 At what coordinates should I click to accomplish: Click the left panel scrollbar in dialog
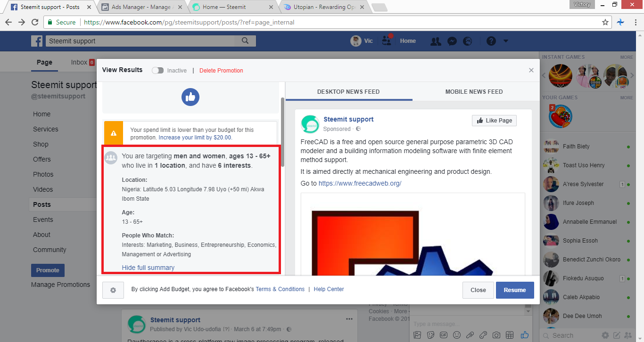point(282,132)
